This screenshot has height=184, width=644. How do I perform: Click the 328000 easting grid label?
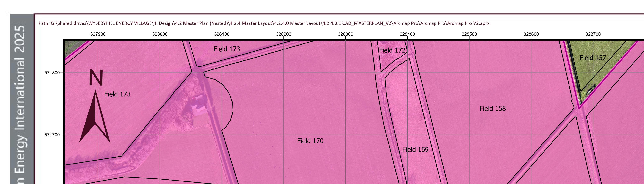pos(160,34)
